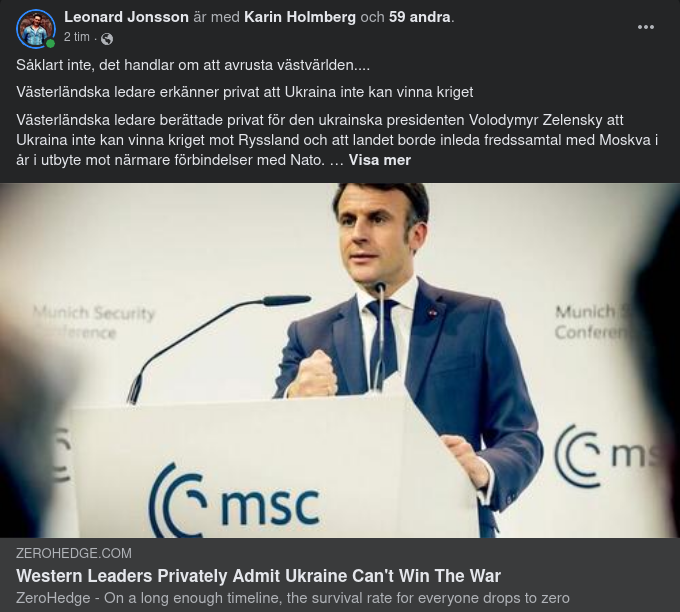The height and width of the screenshot is (612, 680).
Task: Open tagged friend Karin Holmberg's profile
Action: pos(300,17)
